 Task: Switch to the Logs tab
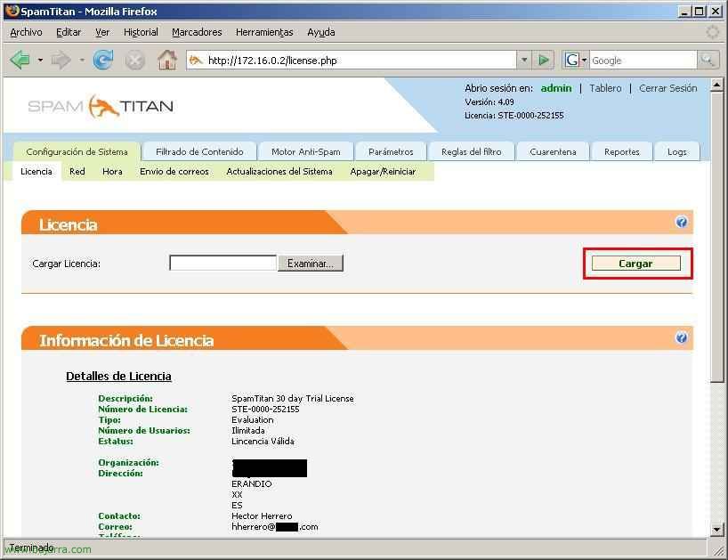[x=677, y=152]
